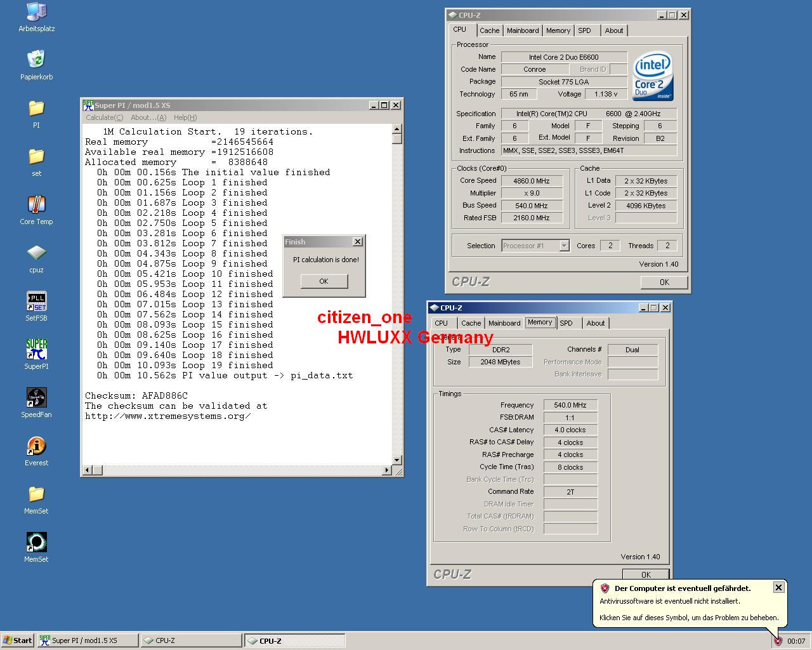The width and height of the screenshot is (812, 650).
Task: Launch Everest desktop shortcut
Action: 36,451
